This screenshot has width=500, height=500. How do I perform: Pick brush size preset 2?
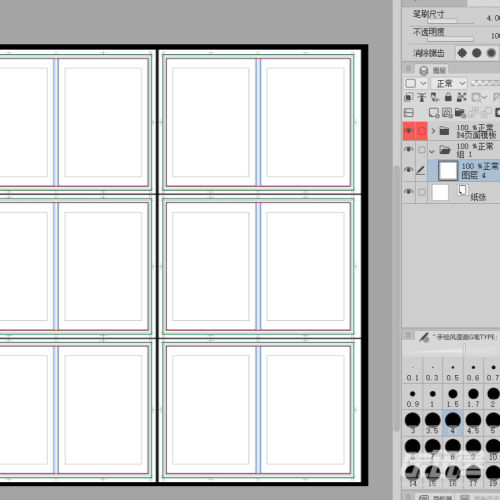point(493,397)
